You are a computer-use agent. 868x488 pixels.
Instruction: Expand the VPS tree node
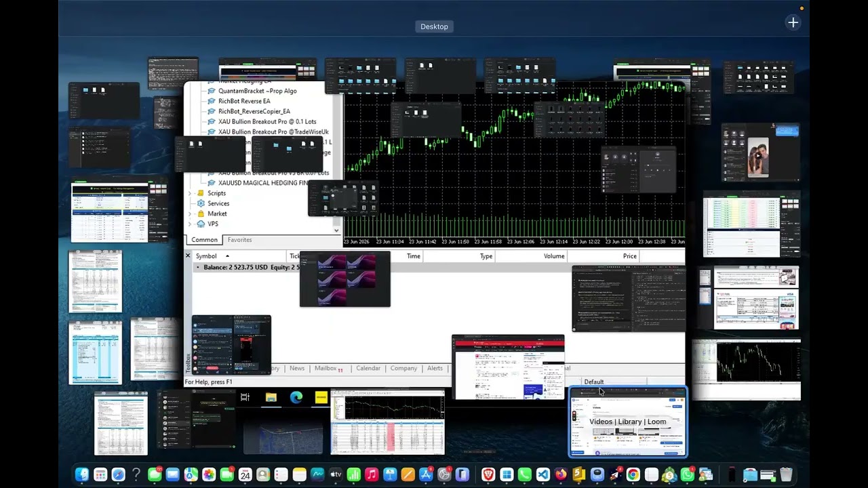pos(190,224)
